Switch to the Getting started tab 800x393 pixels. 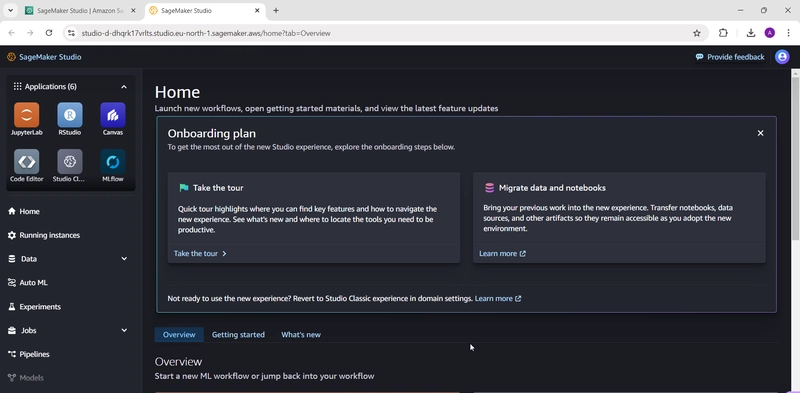pyautogui.click(x=238, y=335)
